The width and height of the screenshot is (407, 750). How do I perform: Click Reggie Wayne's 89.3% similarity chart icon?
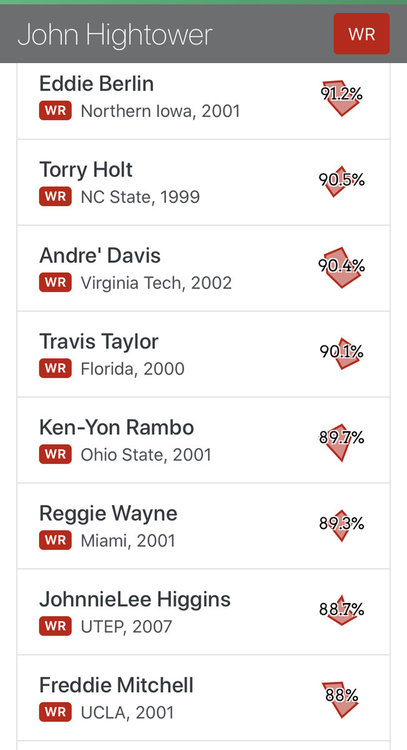pos(341,525)
